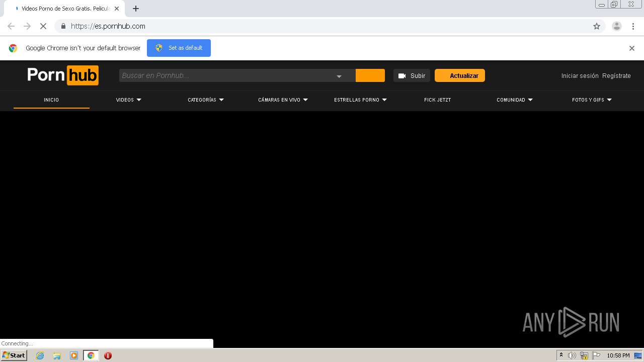644x362 pixels.
Task: Open Iniciar sesión link
Action: click(580, 75)
